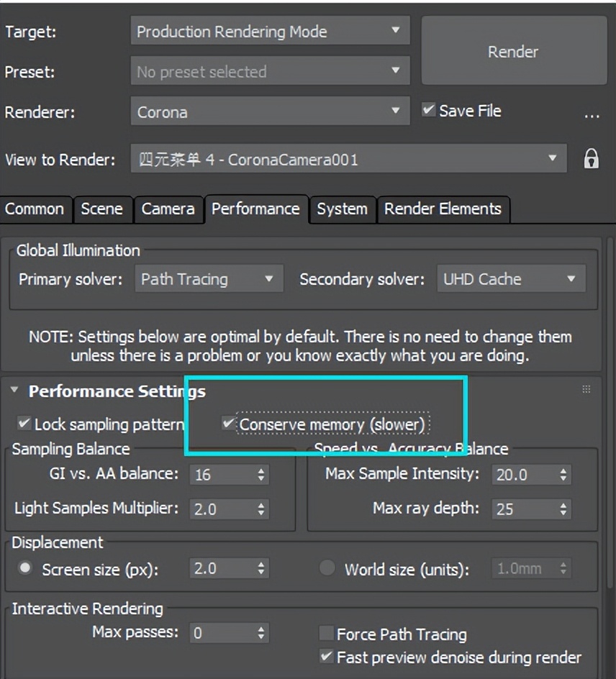Click Screen size spinner arrows
Screen dimensions: 616x679
[x=261, y=568]
